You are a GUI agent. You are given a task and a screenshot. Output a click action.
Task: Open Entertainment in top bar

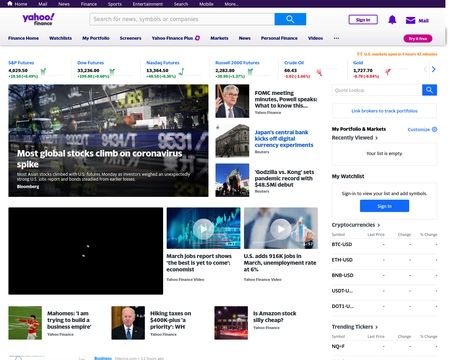coord(148,4)
